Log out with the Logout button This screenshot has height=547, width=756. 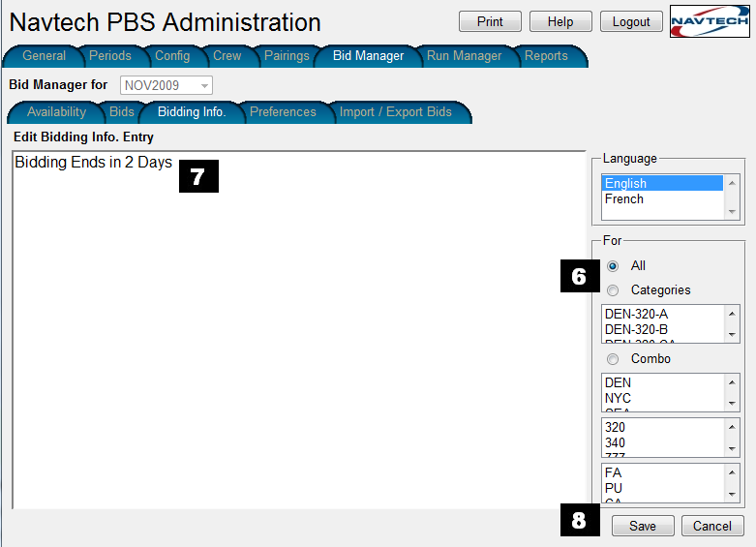pos(631,21)
